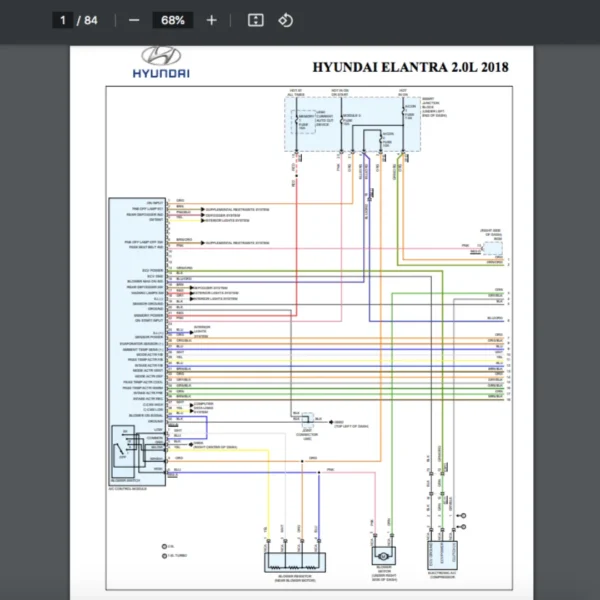600x600 pixels.
Task: Click the 68% zoom level box
Action: (172, 20)
